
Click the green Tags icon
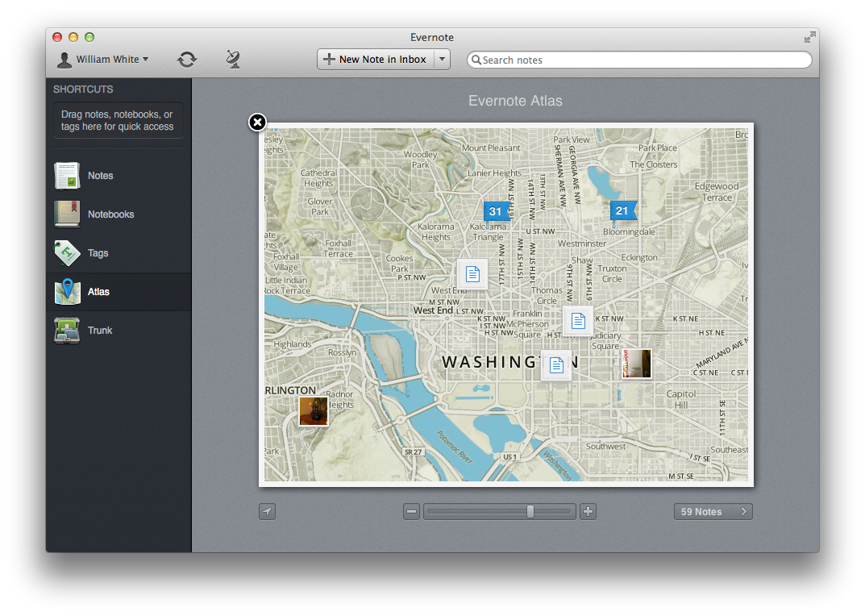67,253
